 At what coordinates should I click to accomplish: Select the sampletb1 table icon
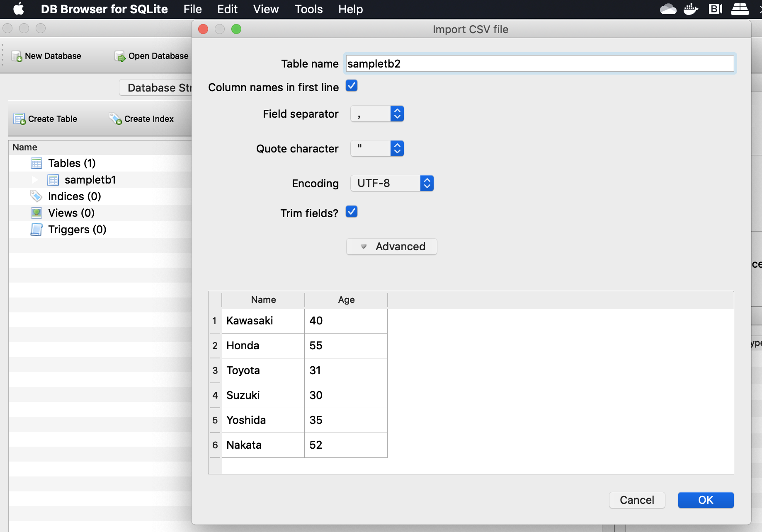53,179
